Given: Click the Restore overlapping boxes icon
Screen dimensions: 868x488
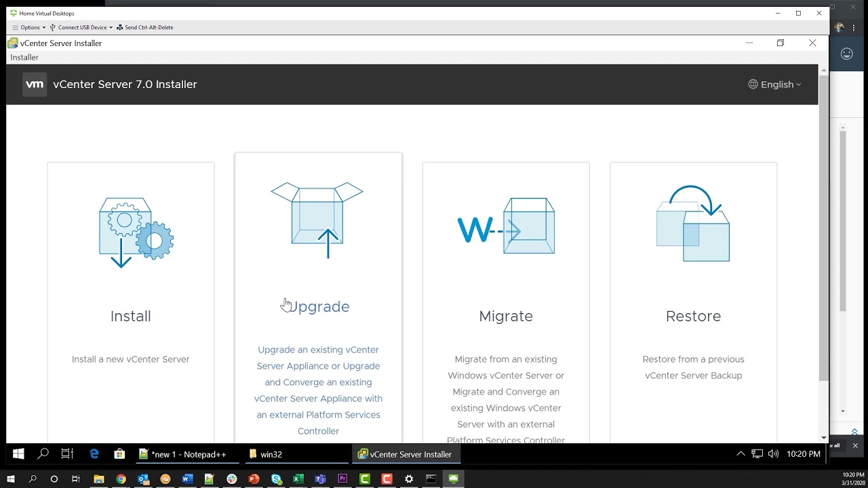Looking at the screenshot, I should click(693, 224).
